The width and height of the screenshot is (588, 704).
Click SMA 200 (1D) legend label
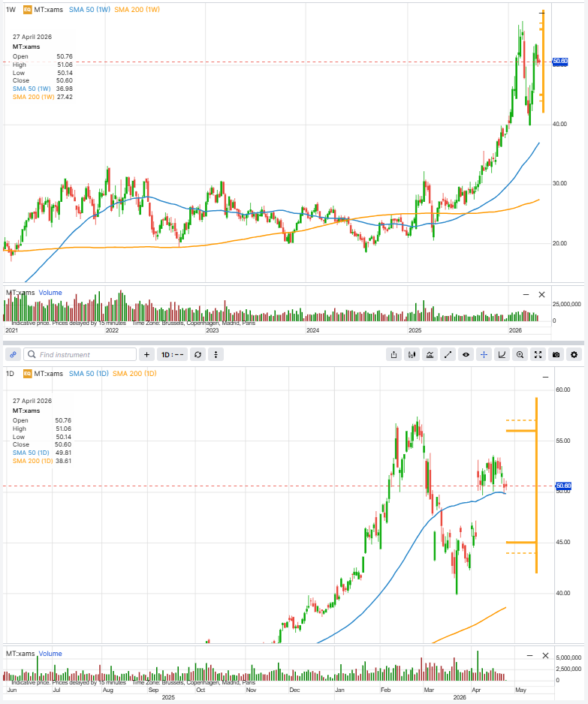[134, 373]
